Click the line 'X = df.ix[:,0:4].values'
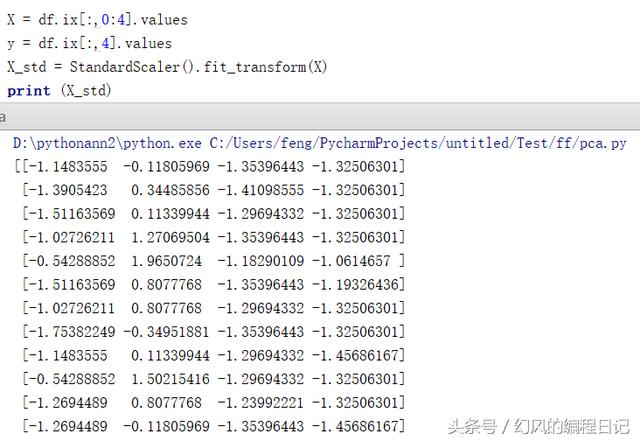Viewport: 640px width, 441px height. coord(97,20)
